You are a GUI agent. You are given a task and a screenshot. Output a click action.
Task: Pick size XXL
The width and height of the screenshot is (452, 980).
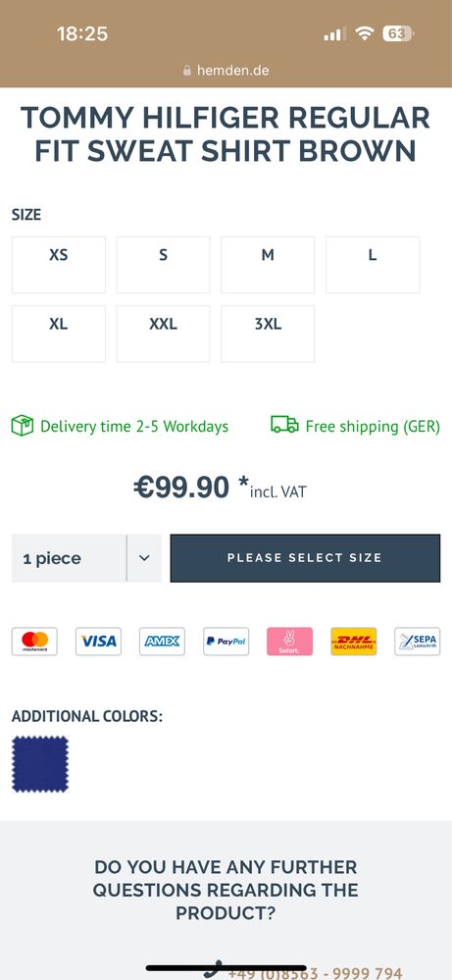click(163, 334)
